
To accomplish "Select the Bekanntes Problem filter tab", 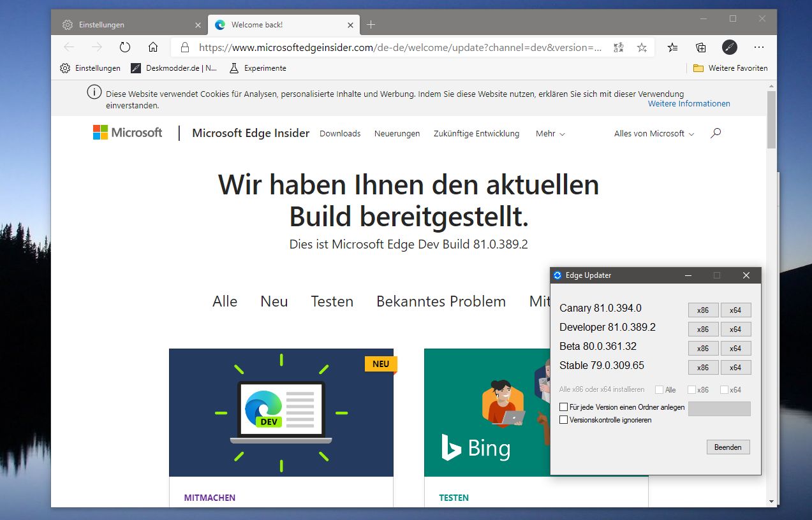I will click(441, 301).
